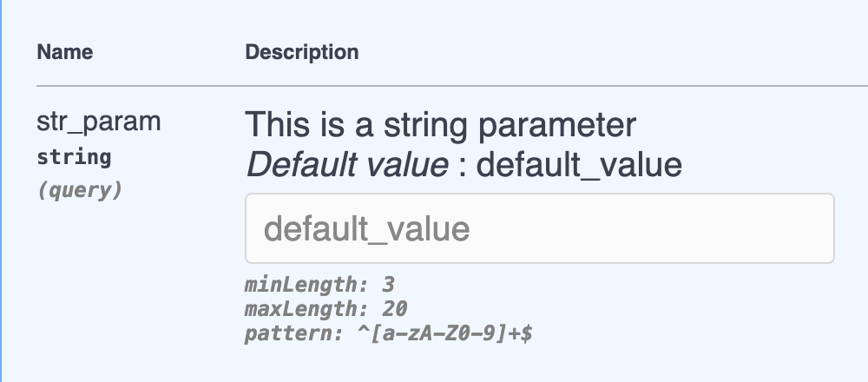Click the 'This is a string parameter' text
The height and width of the screenshot is (382, 868).
click(x=441, y=125)
